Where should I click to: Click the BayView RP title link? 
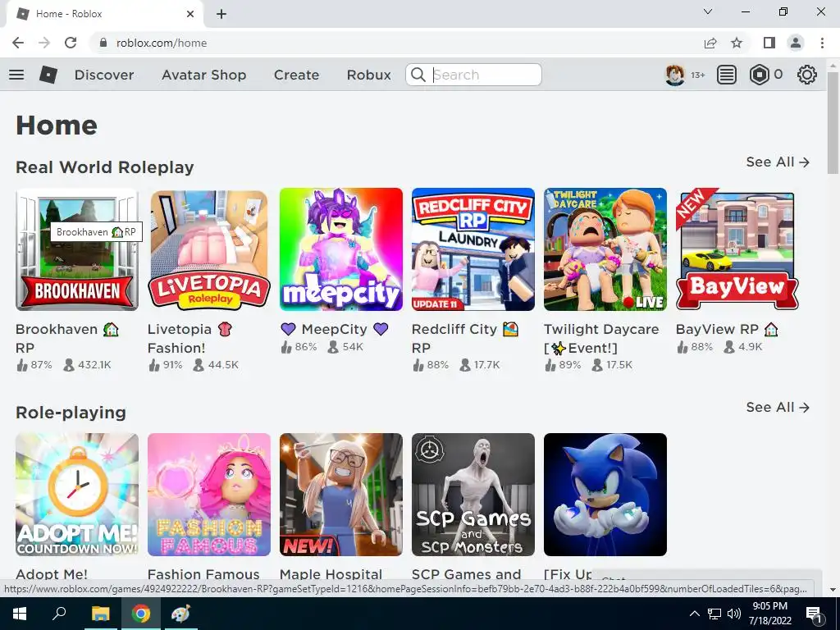(727, 329)
